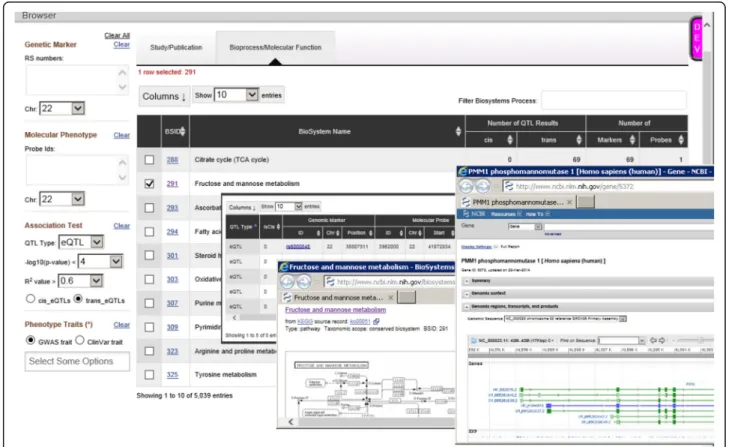
Task: Click Select Some Options trait field
Action: [77, 361]
